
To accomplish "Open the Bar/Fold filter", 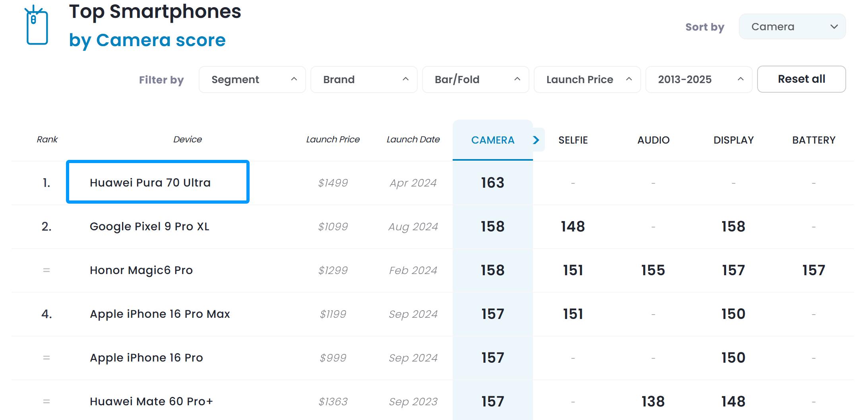I will click(476, 80).
